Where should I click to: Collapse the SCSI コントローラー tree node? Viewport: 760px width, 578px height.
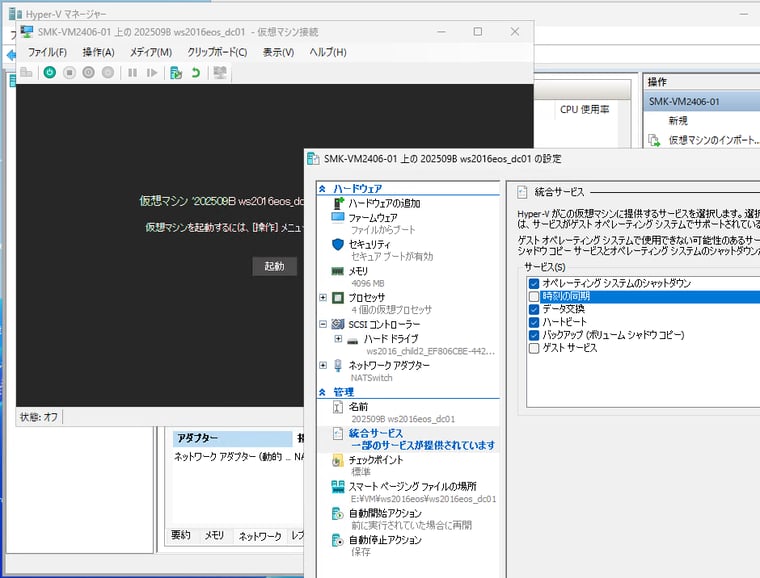point(323,324)
